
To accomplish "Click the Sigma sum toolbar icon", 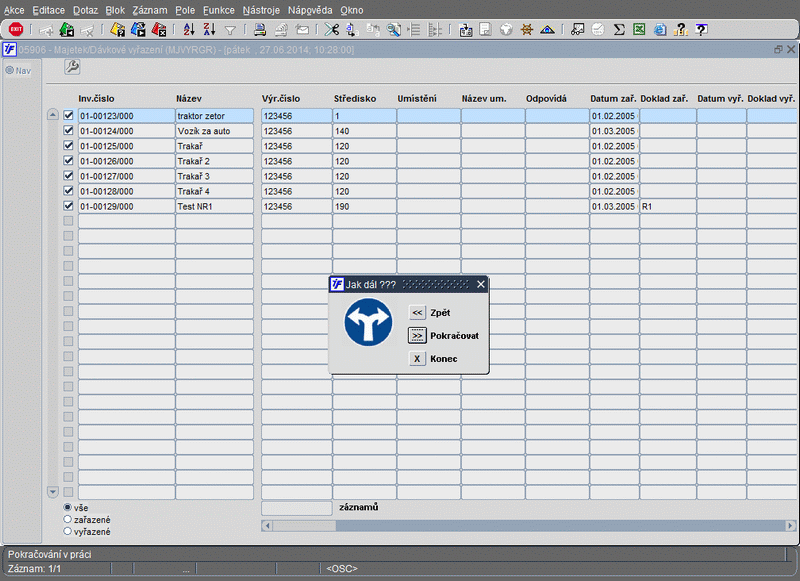I will pos(619,30).
